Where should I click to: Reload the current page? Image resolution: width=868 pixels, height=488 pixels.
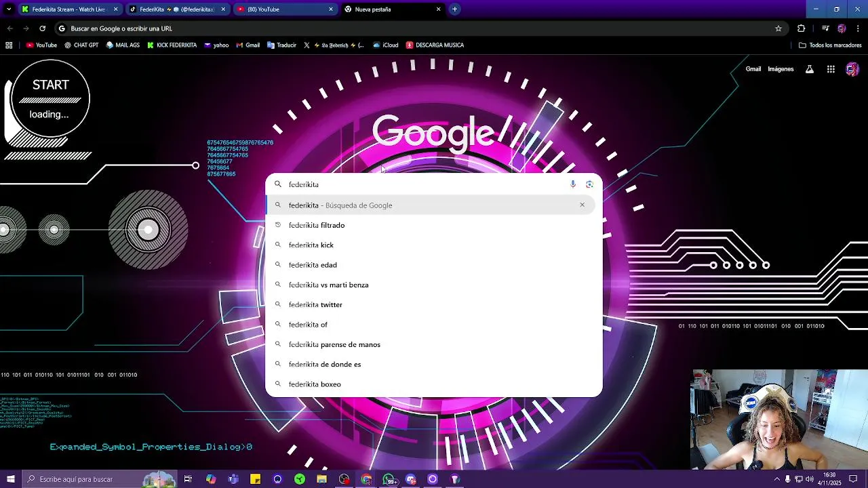[x=42, y=28]
